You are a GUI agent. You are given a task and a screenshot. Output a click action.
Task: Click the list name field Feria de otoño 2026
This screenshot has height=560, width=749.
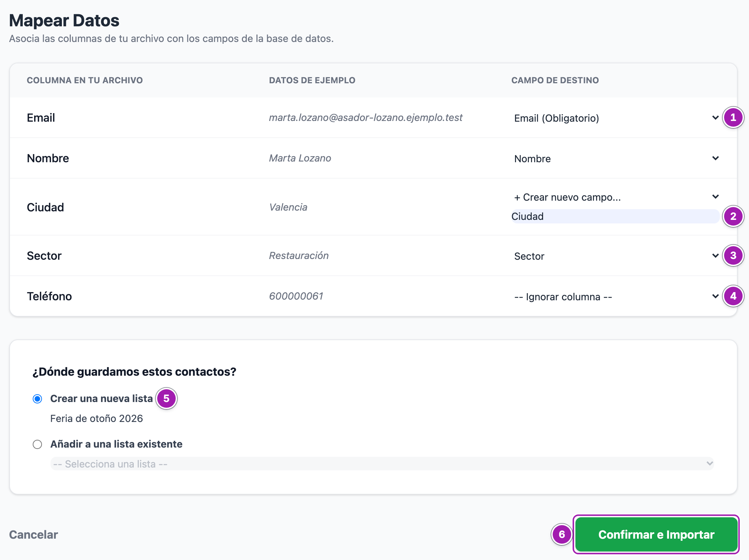[382, 418]
